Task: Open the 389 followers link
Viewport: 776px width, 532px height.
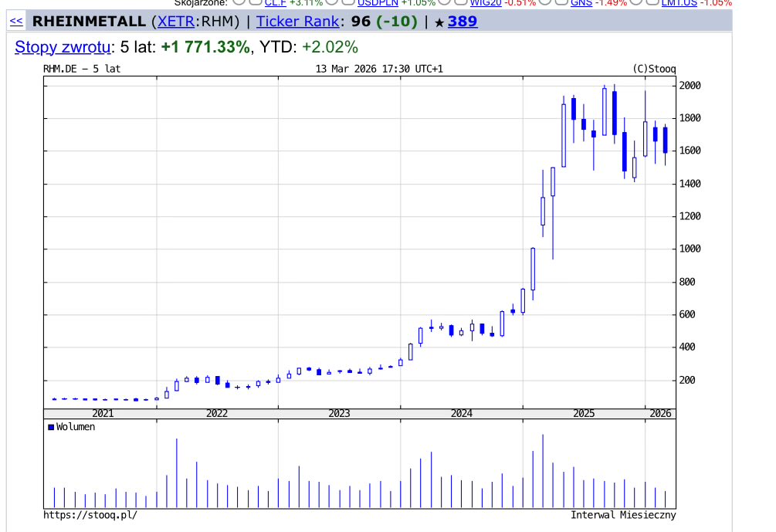Action: [x=463, y=22]
